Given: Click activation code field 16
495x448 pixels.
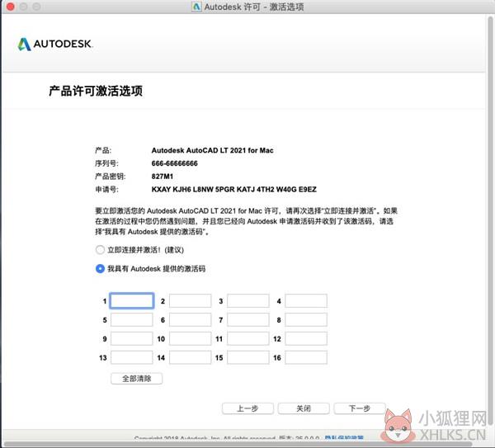Looking at the screenshot, I should click(x=306, y=358).
